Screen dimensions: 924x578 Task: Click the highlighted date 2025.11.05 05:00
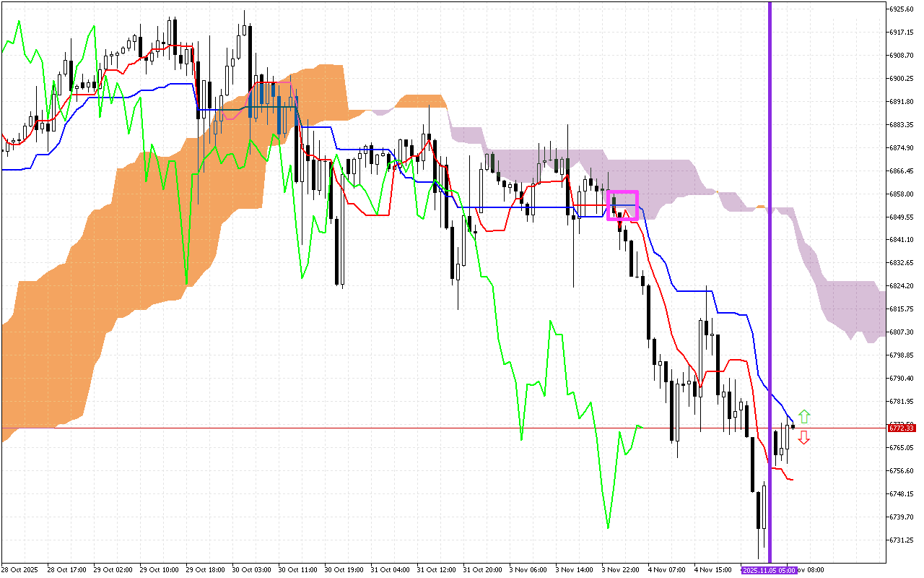coord(770,570)
